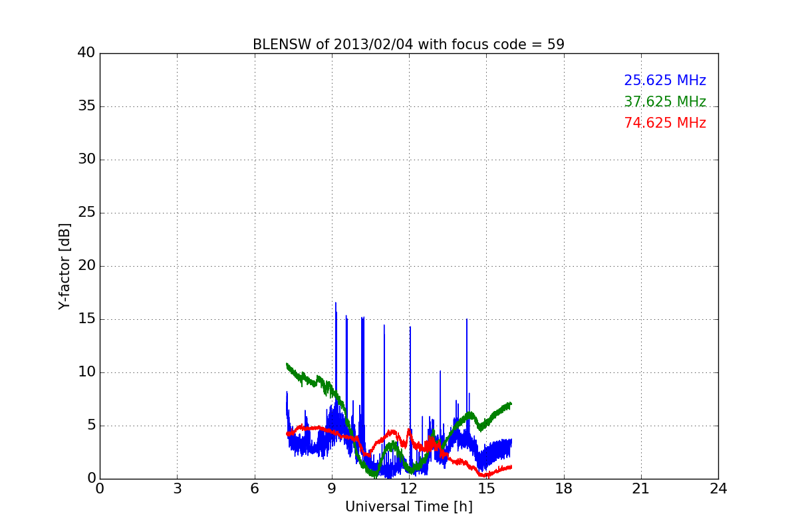The width and height of the screenshot is (798, 532).
Task: Click the x-axis tick label 9
Action: (x=332, y=489)
